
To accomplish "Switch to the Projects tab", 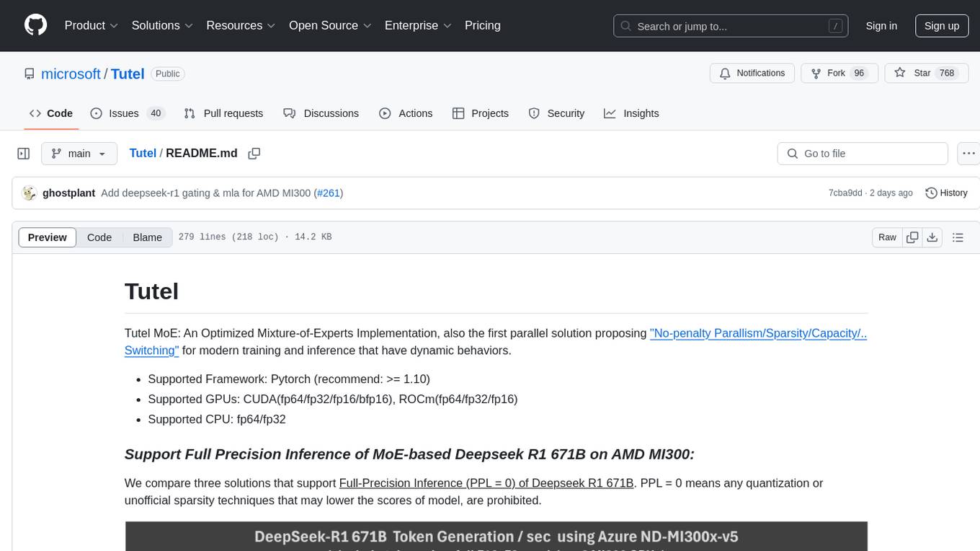I will tap(481, 113).
